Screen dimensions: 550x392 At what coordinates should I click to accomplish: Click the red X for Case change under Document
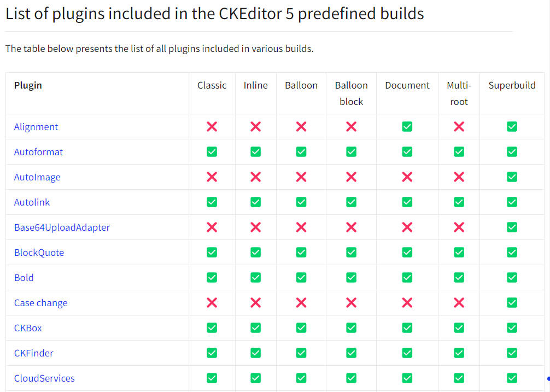coord(407,302)
